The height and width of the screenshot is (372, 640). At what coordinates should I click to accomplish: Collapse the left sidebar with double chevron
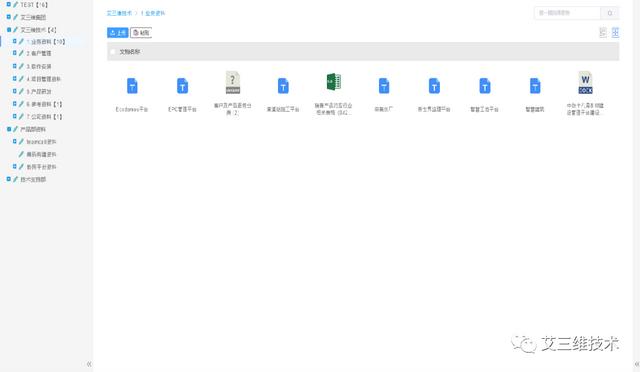(89, 364)
